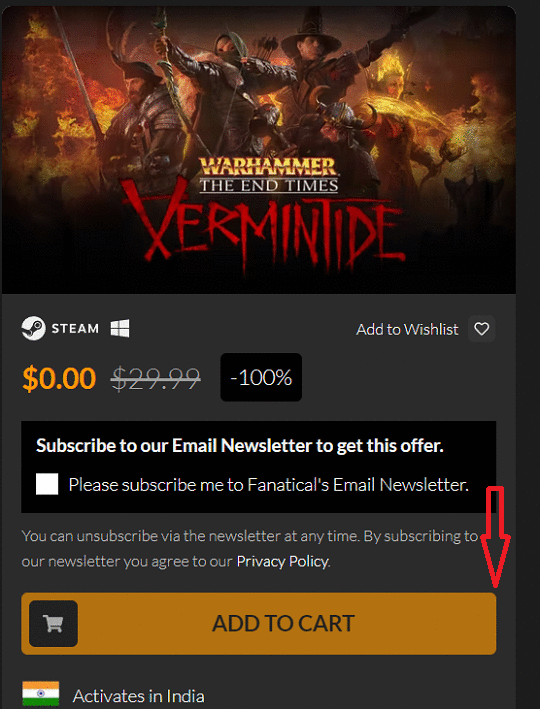Click the STEAM platform label

pos(75,328)
